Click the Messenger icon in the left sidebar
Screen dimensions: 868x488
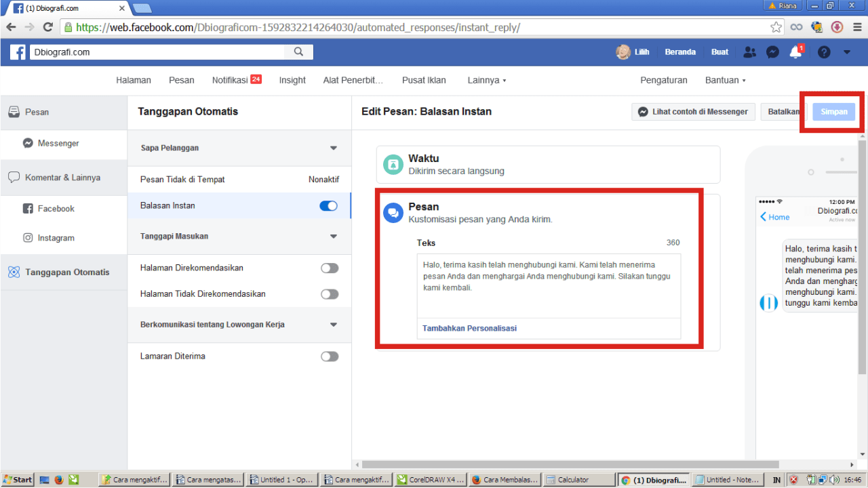[28, 143]
